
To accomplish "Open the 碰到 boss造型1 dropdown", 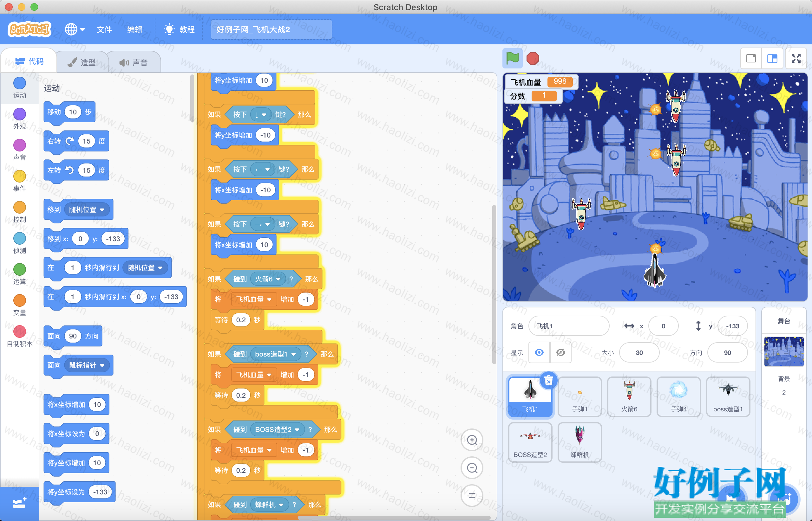I will [x=275, y=354].
